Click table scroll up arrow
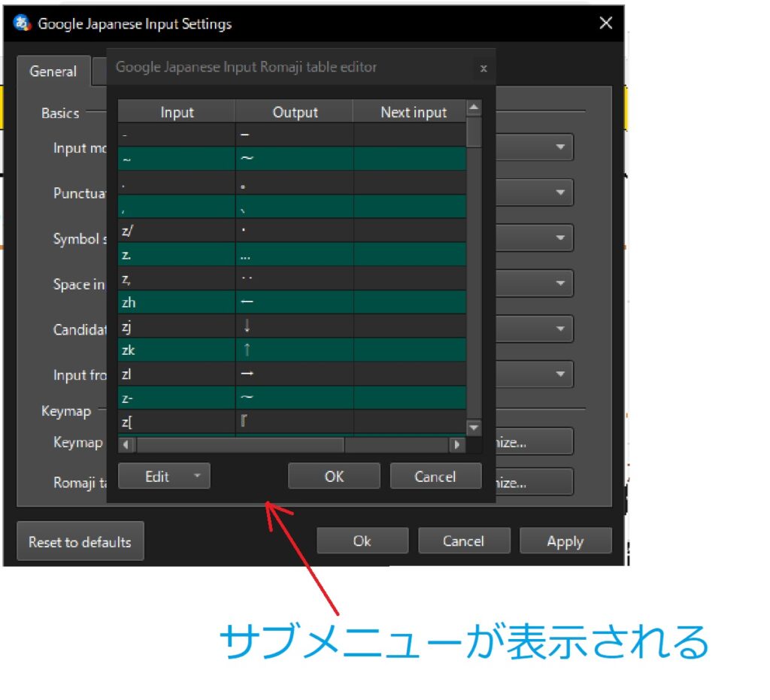This screenshot has width=770, height=700. point(474,108)
